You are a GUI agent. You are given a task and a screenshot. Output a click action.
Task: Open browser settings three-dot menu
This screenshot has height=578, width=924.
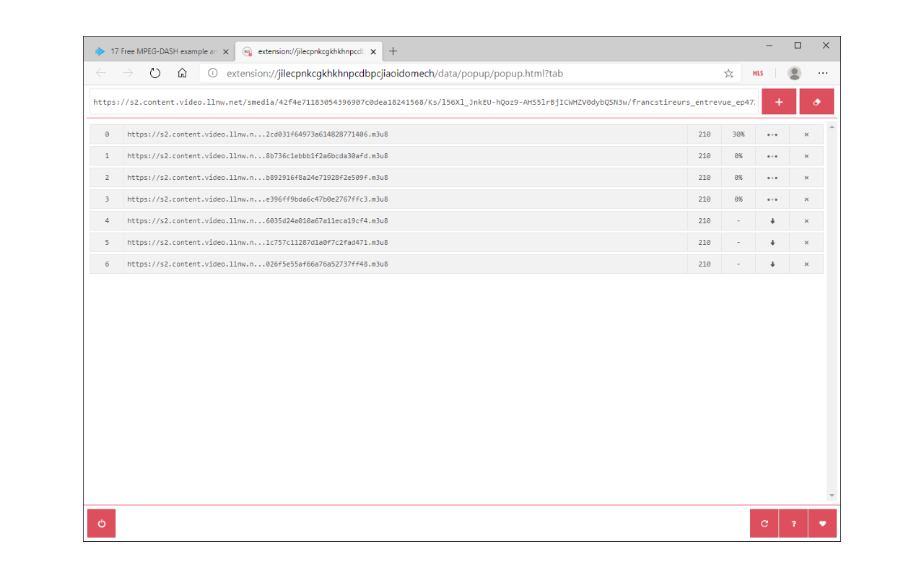(x=823, y=73)
